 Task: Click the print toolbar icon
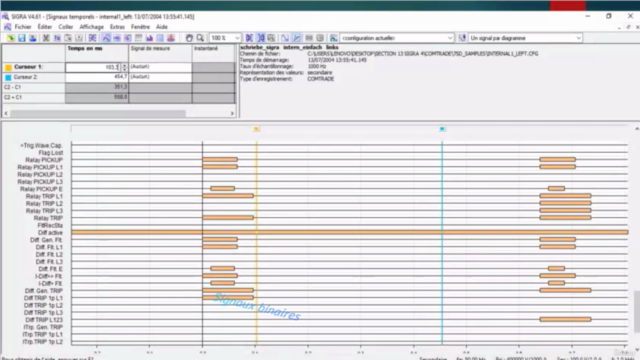point(33,38)
